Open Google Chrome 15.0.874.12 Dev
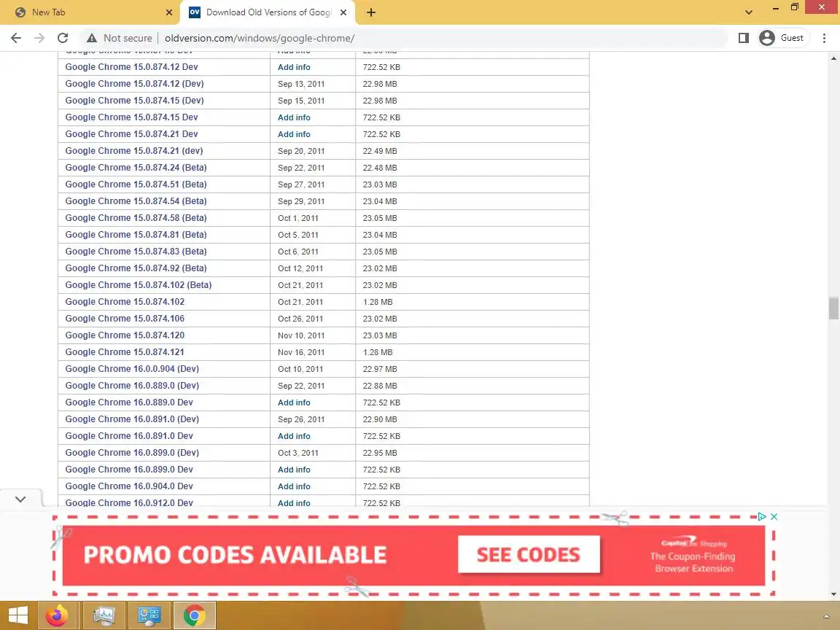This screenshot has width=840, height=630. tap(131, 67)
